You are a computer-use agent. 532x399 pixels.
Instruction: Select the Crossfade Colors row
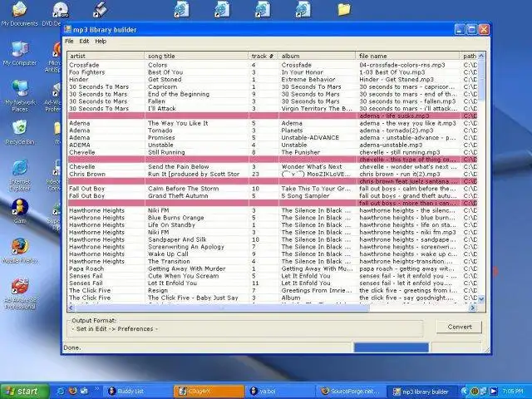click(x=273, y=65)
